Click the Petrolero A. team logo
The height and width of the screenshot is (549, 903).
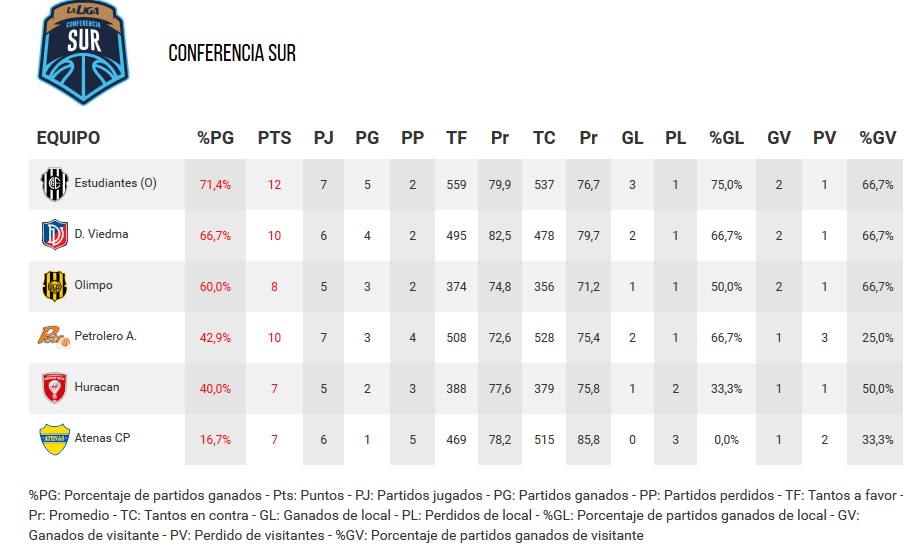click(x=54, y=337)
